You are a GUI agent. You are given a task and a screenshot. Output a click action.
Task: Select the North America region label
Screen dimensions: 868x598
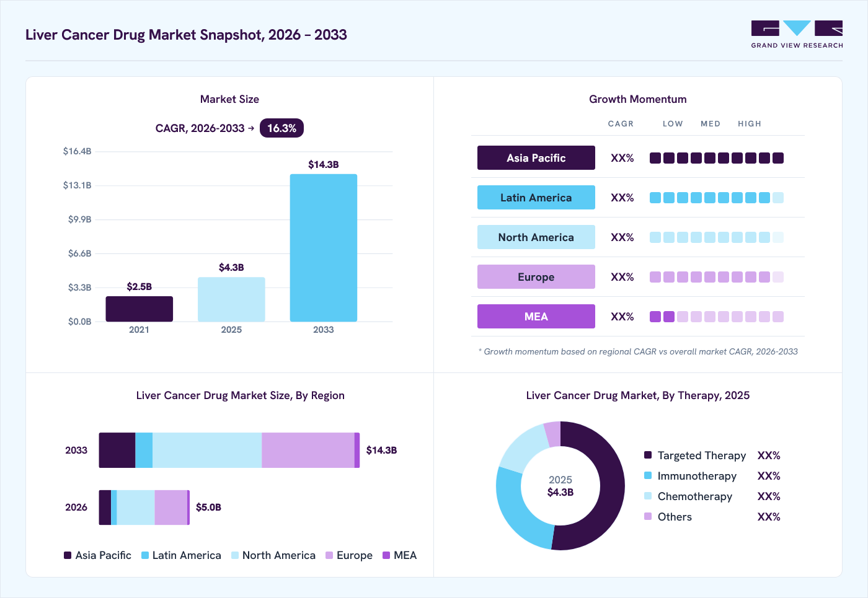536,237
